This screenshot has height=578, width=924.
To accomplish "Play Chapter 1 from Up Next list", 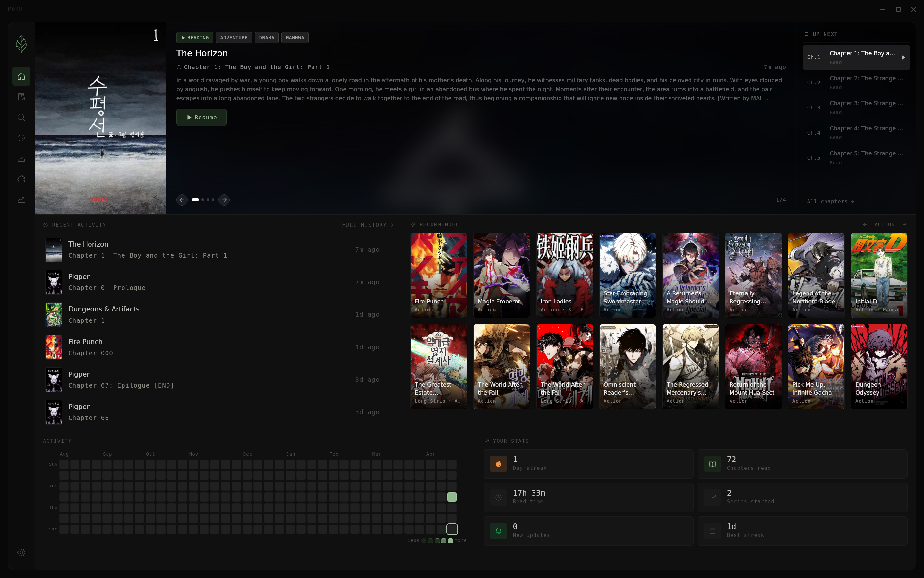I will (903, 58).
